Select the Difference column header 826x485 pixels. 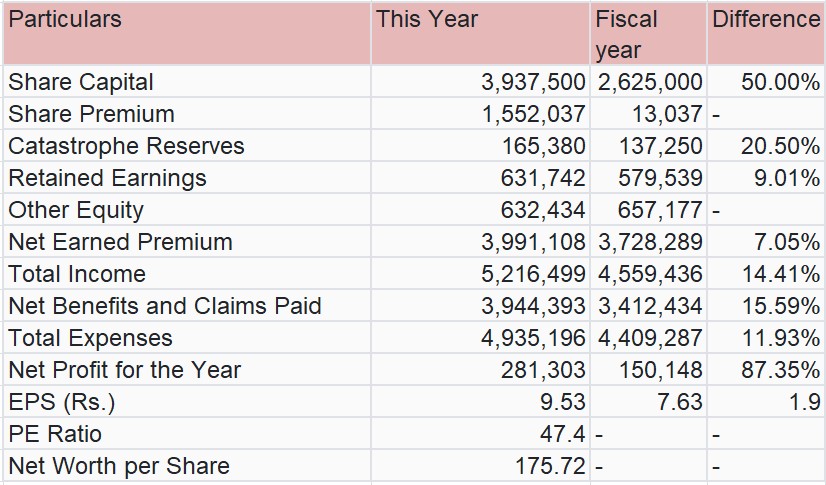pos(766,20)
